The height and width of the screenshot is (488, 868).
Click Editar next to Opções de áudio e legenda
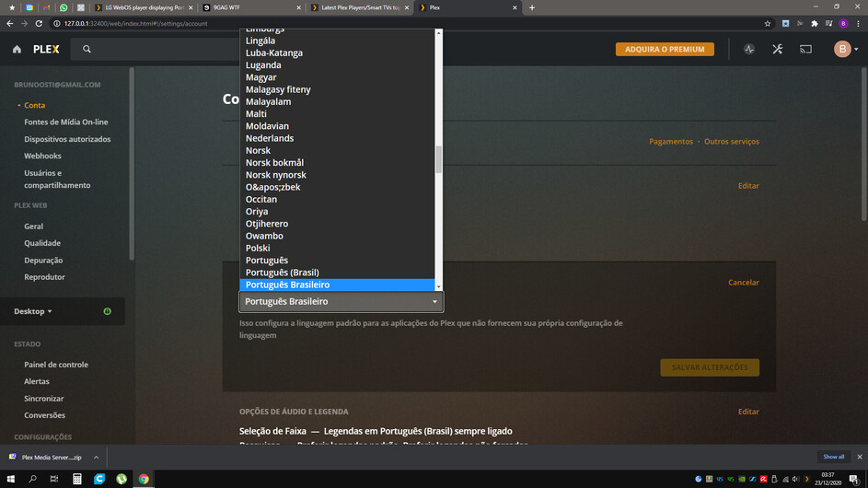tap(748, 412)
